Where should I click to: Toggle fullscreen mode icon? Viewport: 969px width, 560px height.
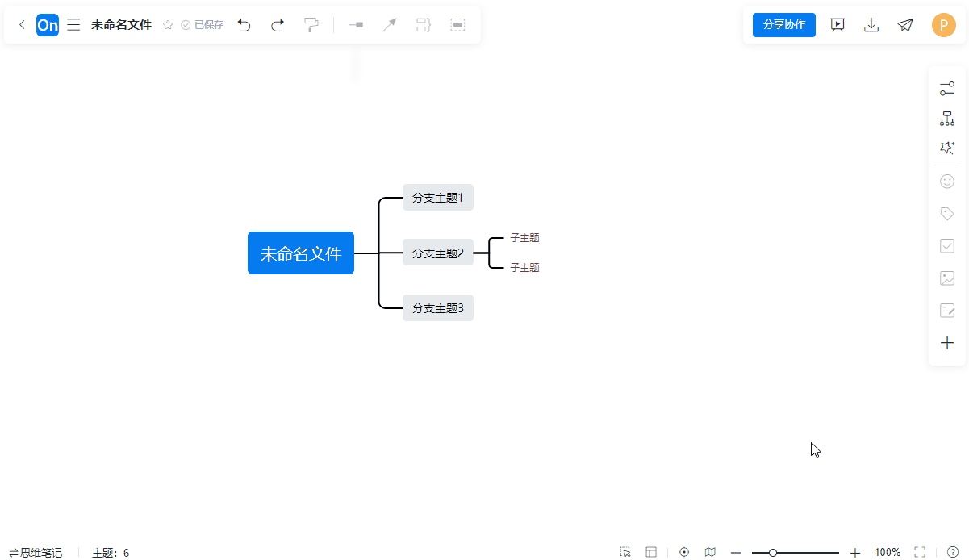[920, 552]
